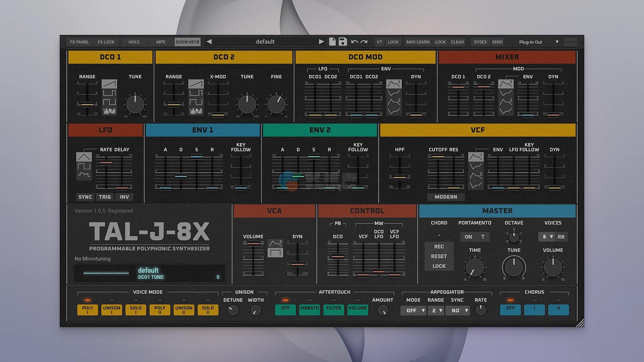Enable the HOLD toggle in top bar
The height and width of the screenshot is (362, 644).
pyautogui.click(x=134, y=42)
